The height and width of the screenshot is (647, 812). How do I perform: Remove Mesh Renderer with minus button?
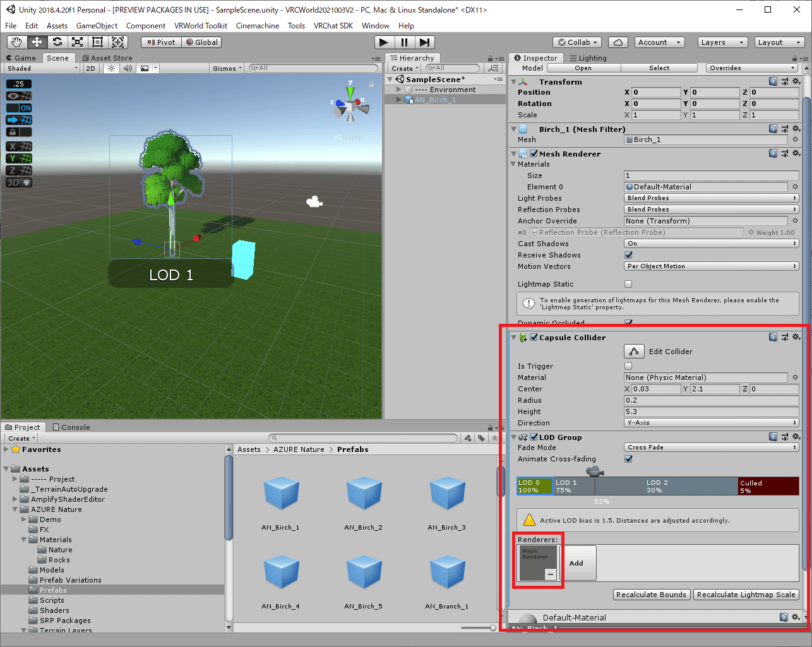(551, 574)
